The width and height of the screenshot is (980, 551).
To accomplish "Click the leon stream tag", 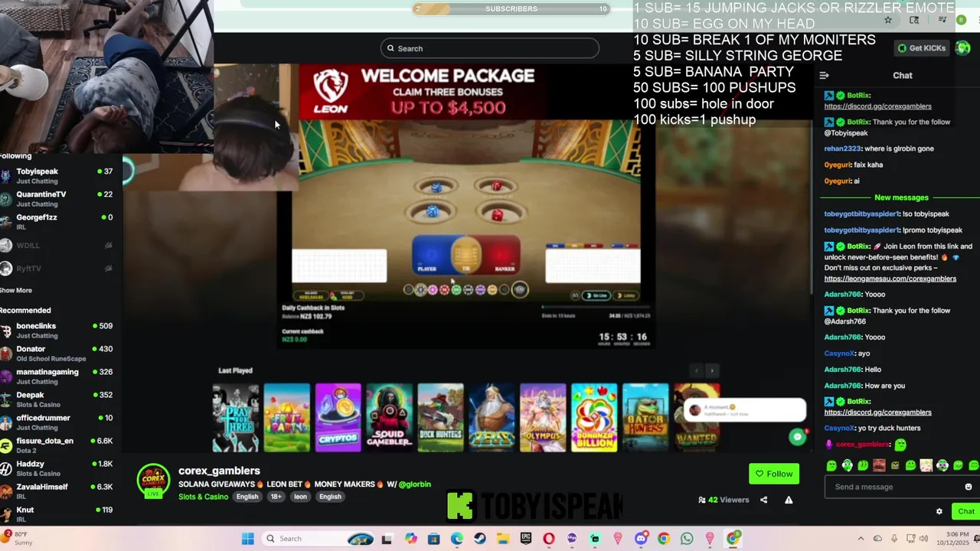I will coord(300,497).
